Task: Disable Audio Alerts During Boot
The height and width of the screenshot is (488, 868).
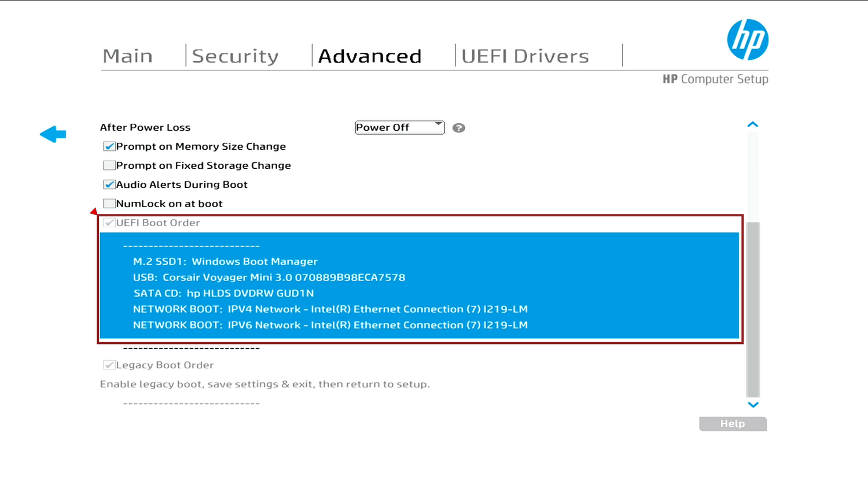Action: pyautogui.click(x=109, y=184)
